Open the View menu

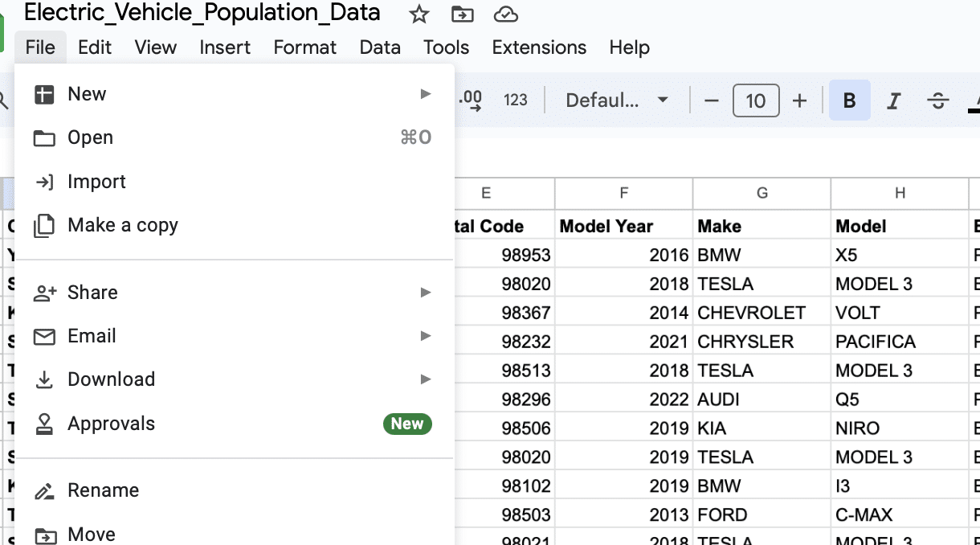[x=155, y=47]
